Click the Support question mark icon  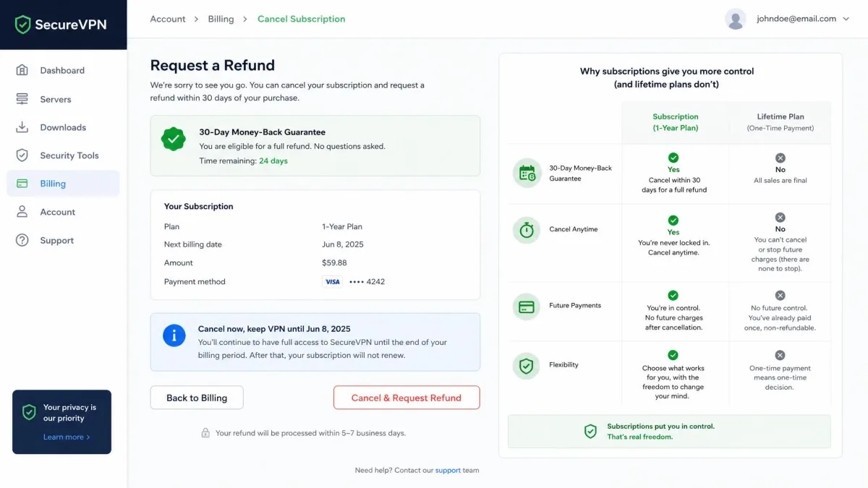[x=22, y=240]
